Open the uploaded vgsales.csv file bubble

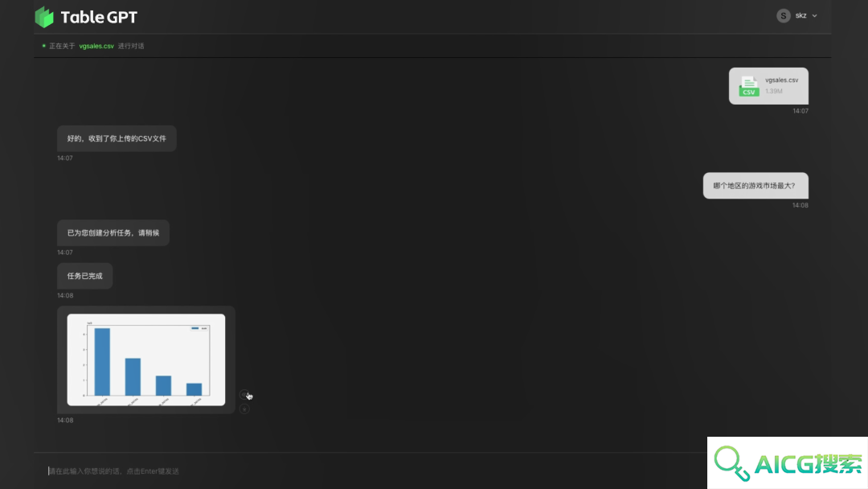pos(768,86)
